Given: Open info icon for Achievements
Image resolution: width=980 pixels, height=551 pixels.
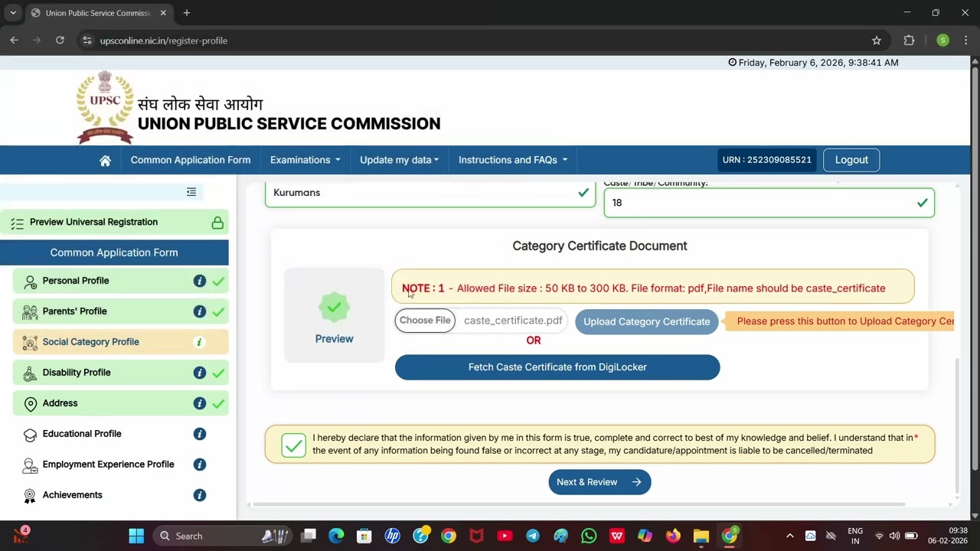Looking at the screenshot, I should pyautogui.click(x=200, y=495).
